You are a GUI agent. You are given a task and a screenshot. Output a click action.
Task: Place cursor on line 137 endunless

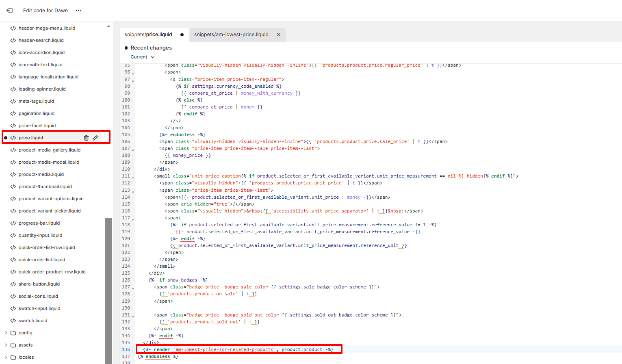click(158, 357)
